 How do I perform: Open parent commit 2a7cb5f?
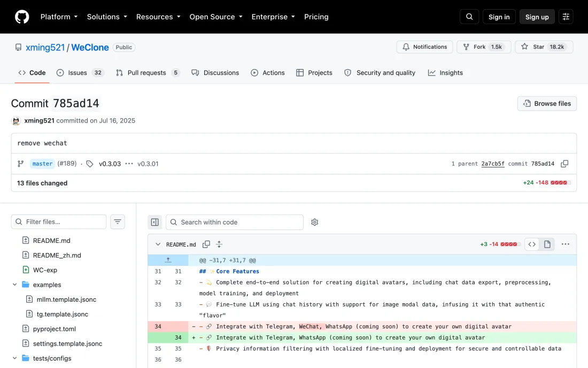[x=493, y=164]
